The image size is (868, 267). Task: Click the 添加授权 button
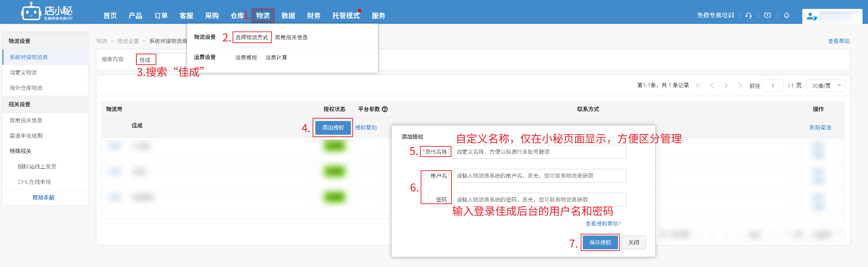click(333, 128)
